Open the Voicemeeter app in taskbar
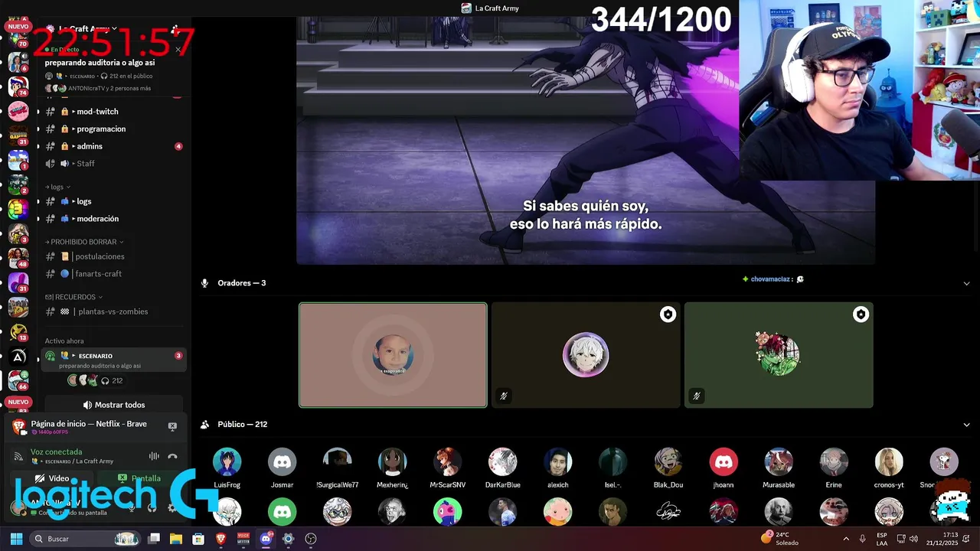Viewport: 980px width, 551px height. (x=243, y=539)
